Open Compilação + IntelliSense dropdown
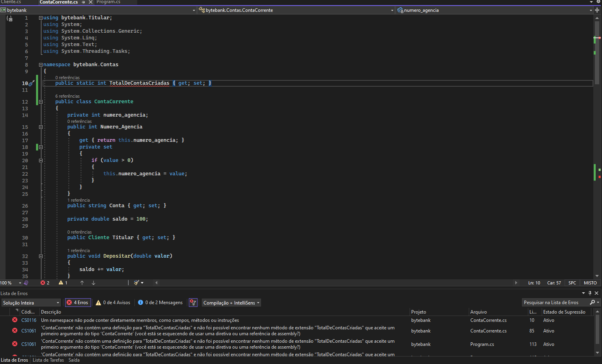This screenshot has width=602, height=364. click(x=232, y=303)
